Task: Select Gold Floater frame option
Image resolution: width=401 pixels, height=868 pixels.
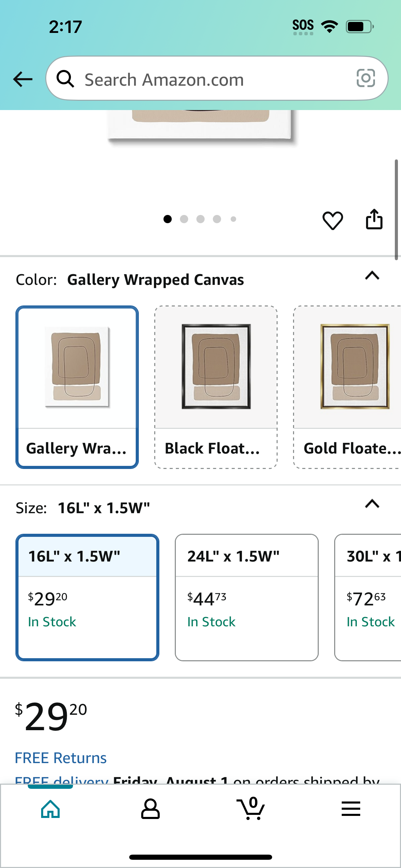Action: (x=347, y=387)
